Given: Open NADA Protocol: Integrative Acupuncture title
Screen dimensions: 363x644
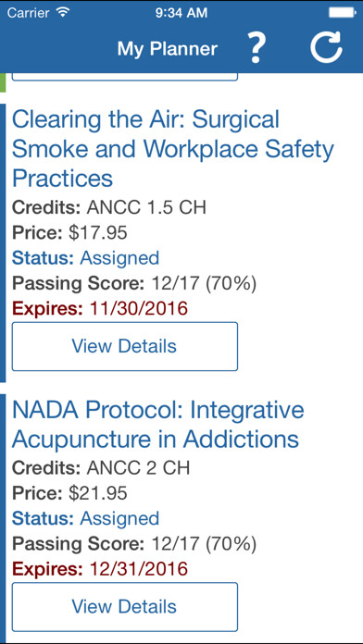Looking at the screenshot, I should pos(157,425).
